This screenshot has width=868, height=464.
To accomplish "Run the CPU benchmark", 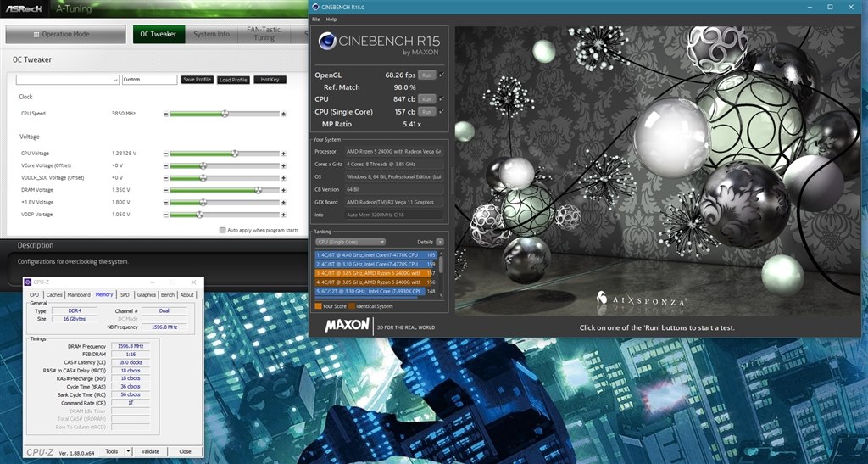I will pyautogui.click(x=426, y=99).
